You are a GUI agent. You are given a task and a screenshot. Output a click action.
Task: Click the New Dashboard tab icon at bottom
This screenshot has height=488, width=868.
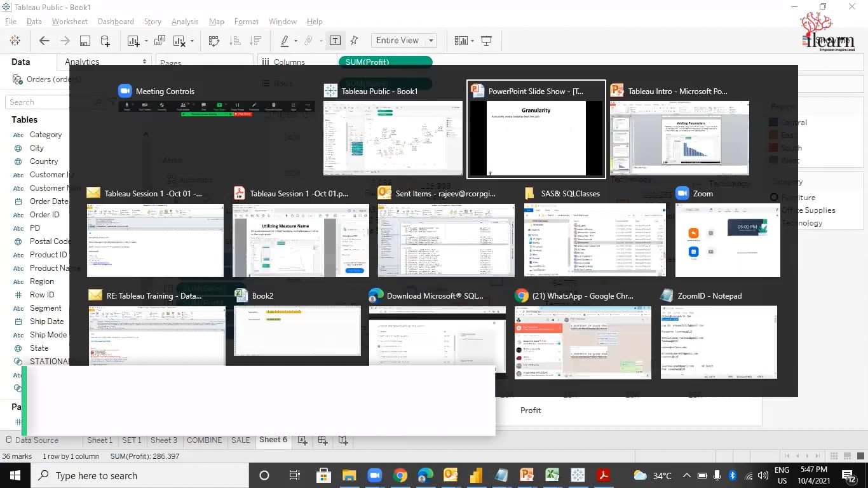[323, 440]
